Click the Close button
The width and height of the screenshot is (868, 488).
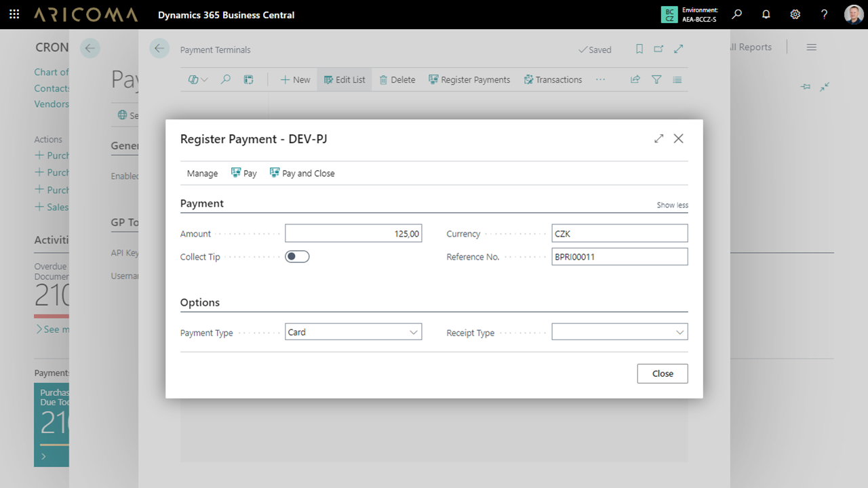pyautogui.click(x=663, y=373)
